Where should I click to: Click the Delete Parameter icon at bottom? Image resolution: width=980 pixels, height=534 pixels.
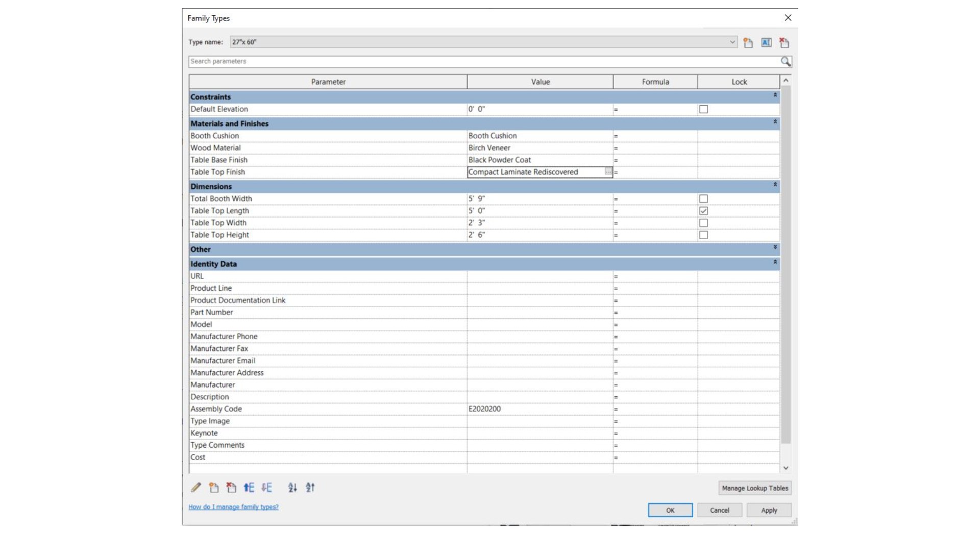[231, 488]
